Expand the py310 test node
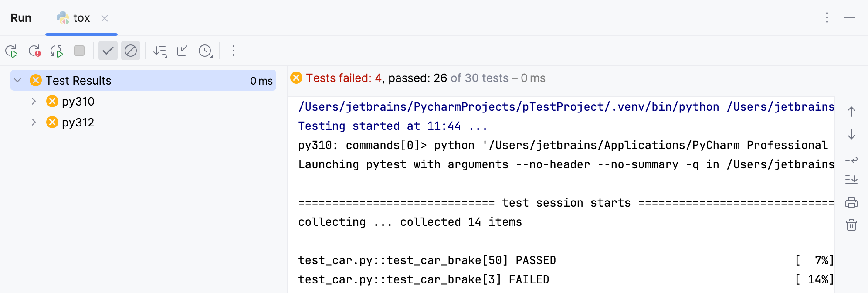This screenshot has height=293, width=868. (x=34, y=101)
